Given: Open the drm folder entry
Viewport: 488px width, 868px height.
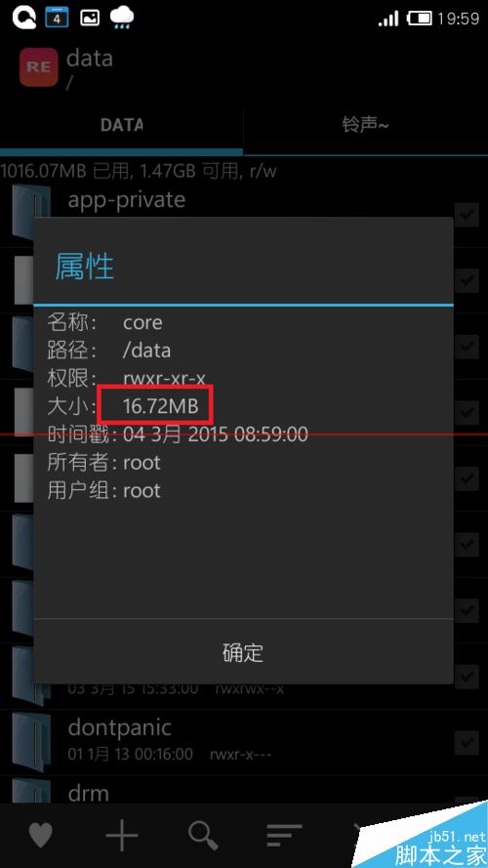Looking at the screenshot, I should point(243,791).
